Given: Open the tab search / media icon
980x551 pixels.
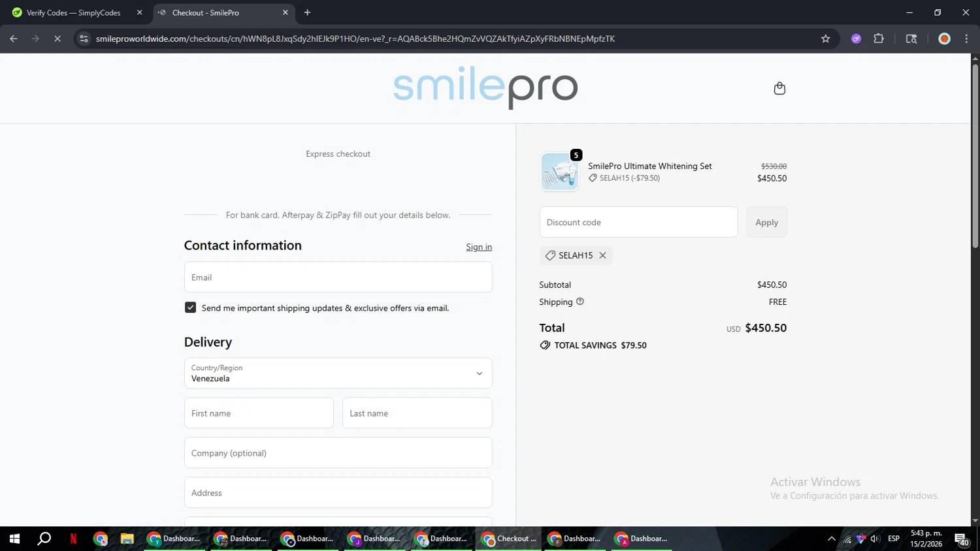Looking at the screenshot, I should click(x=911, y=39).
